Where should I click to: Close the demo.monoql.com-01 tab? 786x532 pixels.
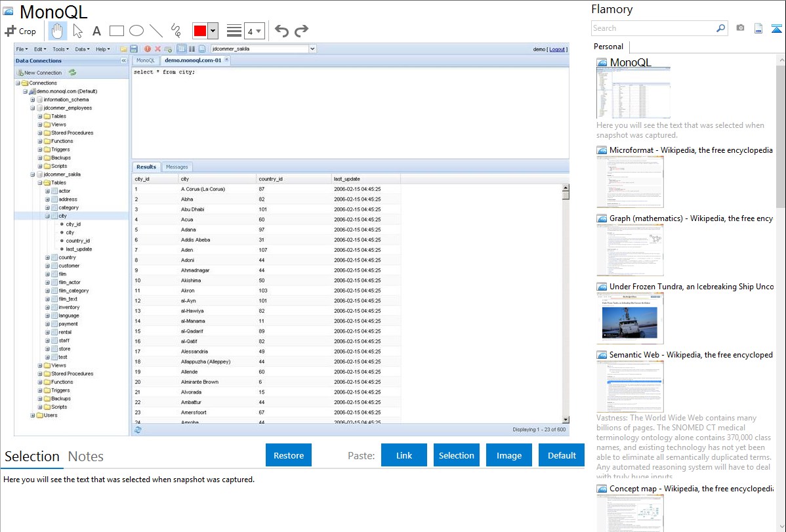[x=226, y=60]
